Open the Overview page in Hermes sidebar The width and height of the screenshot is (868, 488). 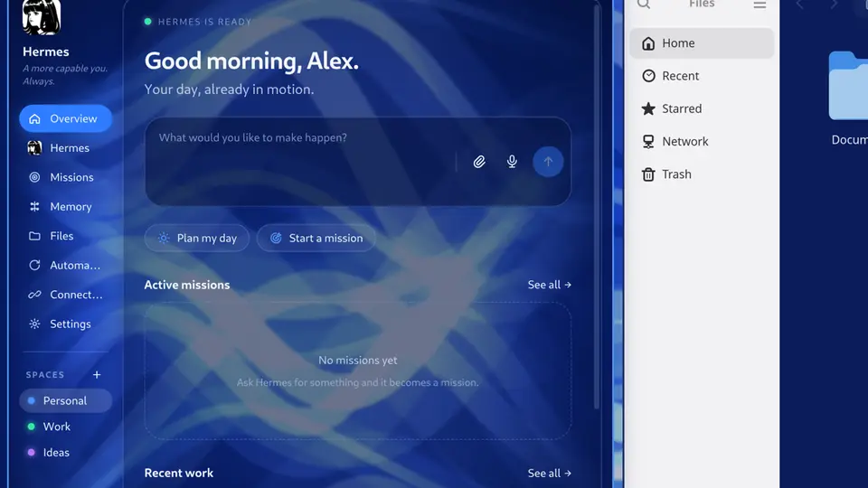pyautogui.click(x=65, y=118)
